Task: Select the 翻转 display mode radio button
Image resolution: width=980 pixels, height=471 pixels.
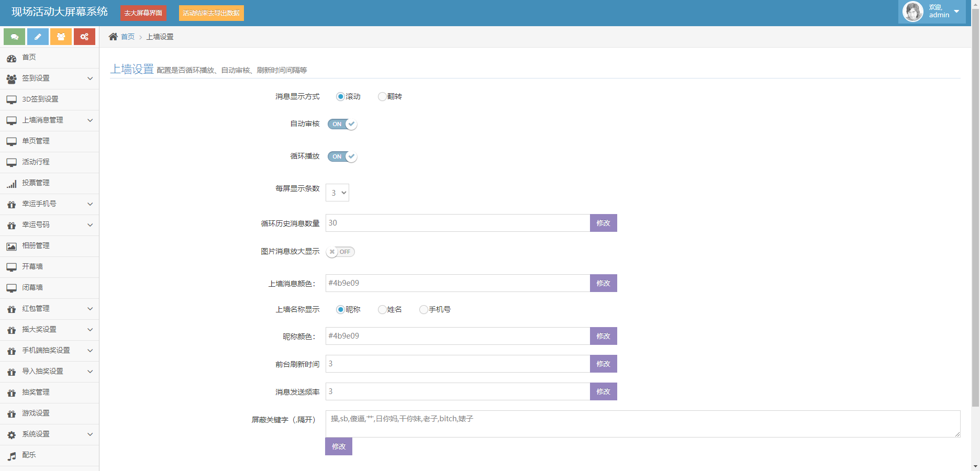Action: [x=382, y=96]
